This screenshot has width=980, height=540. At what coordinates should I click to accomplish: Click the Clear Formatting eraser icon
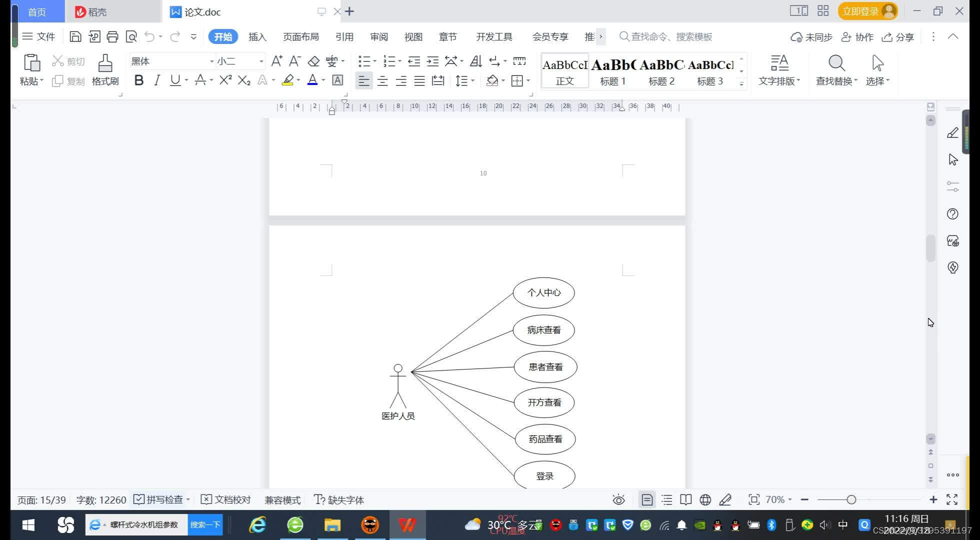pyautogui.click(x=313, y=61)
